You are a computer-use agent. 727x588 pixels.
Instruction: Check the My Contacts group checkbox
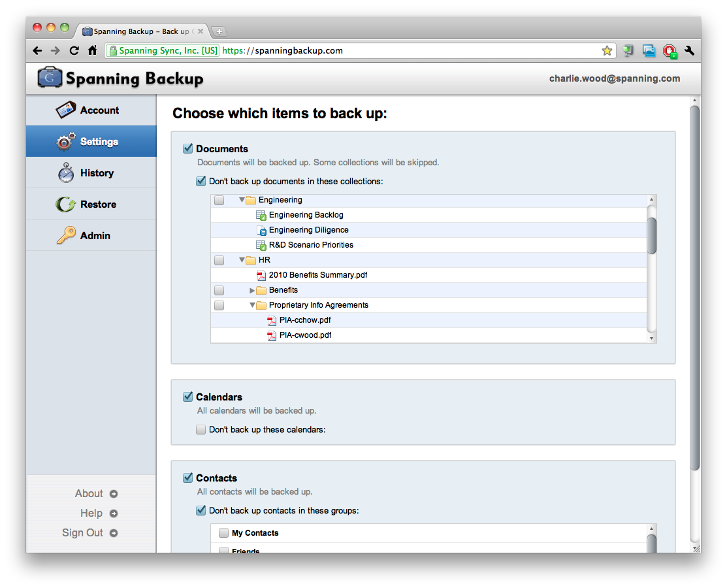click(224, 533)
